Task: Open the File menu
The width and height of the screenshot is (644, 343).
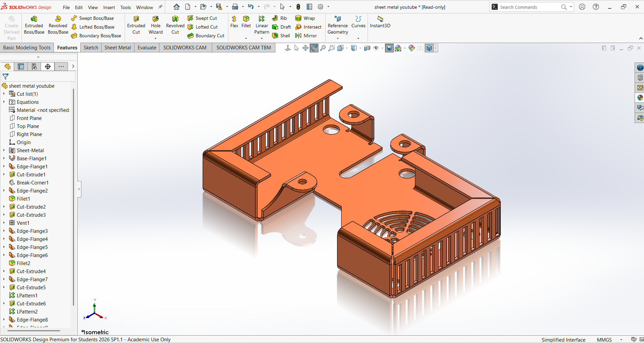Action: (x=66, y=7)
